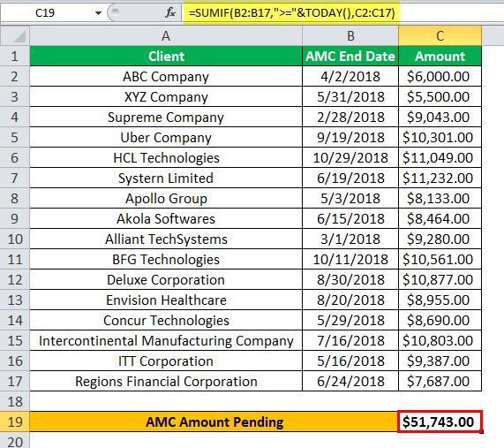Select the ABC Company cell
504x448 pixels.
(166, 77)
